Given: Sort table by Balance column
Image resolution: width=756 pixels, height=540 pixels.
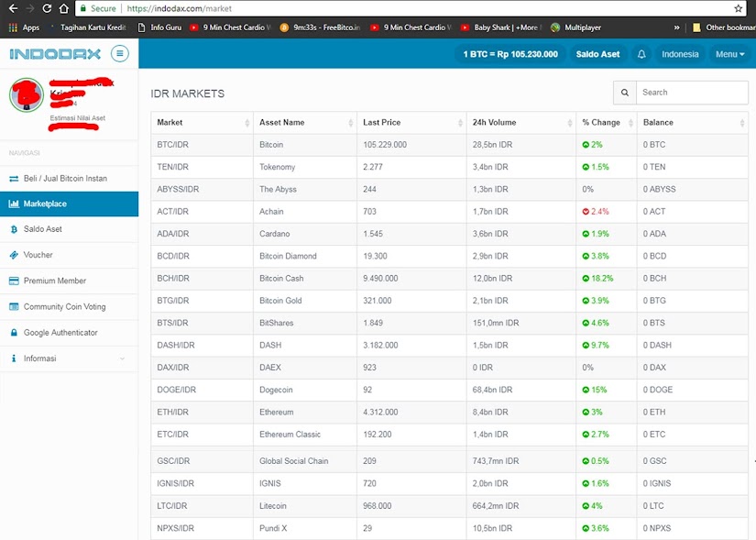Looking at the screenshot, I should [693, 123].
